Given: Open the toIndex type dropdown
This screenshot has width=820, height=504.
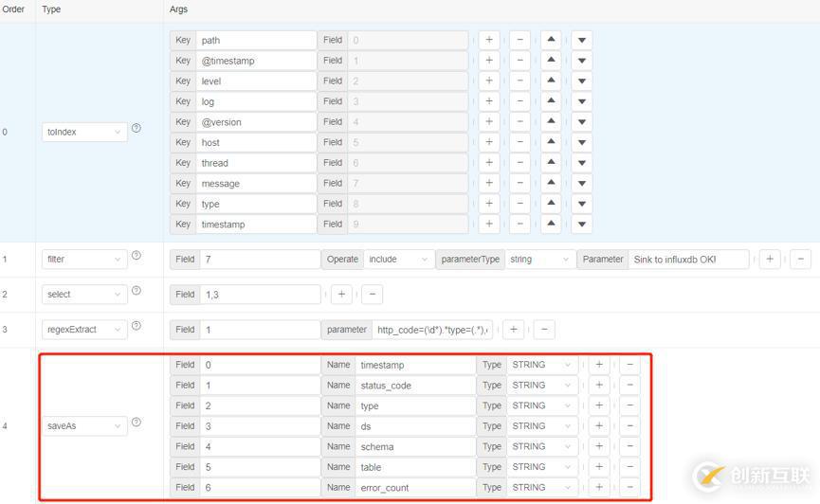Looking at the screenshot, I should point(85,132).
